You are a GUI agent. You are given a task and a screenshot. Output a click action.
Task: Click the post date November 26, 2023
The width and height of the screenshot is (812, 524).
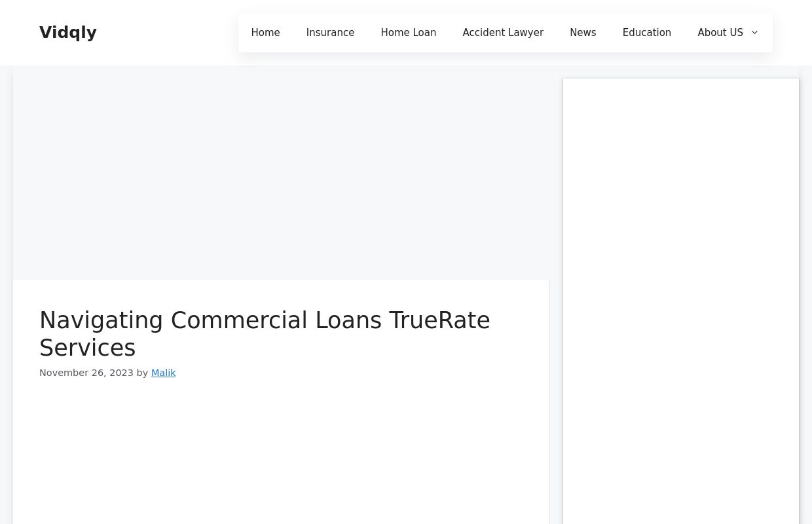(x=86, y=373)
